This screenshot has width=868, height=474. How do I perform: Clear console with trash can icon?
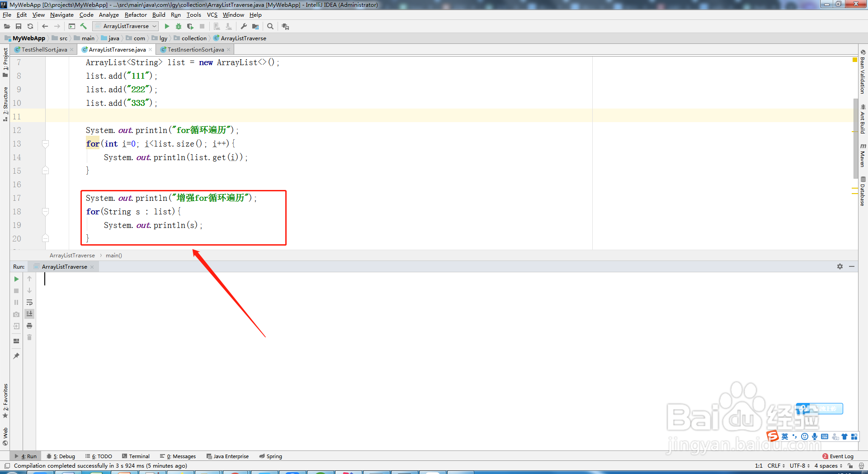29,337
